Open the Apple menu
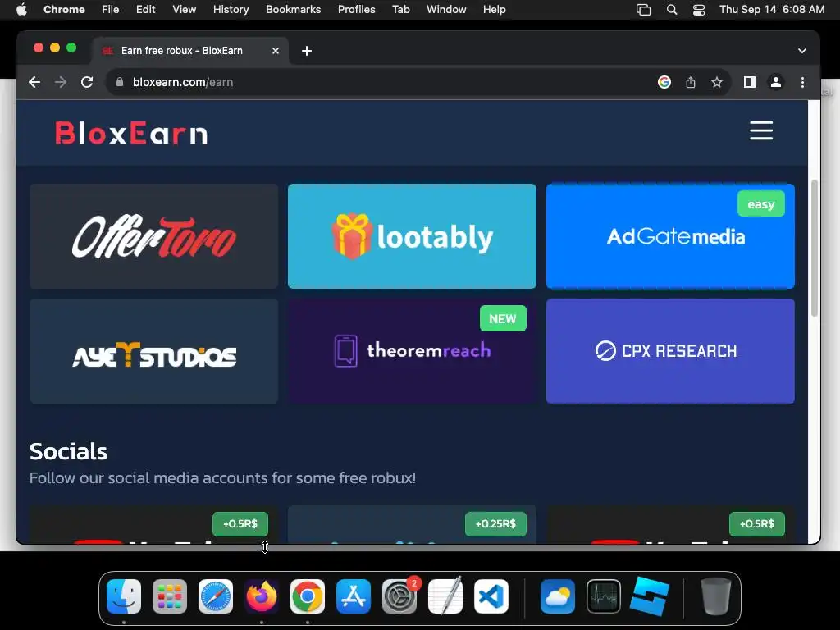 [21, 10]
